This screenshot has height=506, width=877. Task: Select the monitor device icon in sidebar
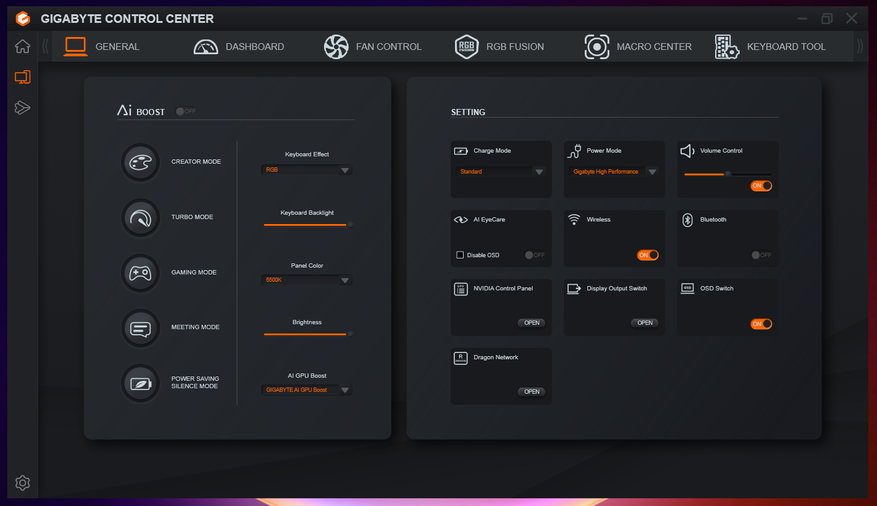[22, 77]
